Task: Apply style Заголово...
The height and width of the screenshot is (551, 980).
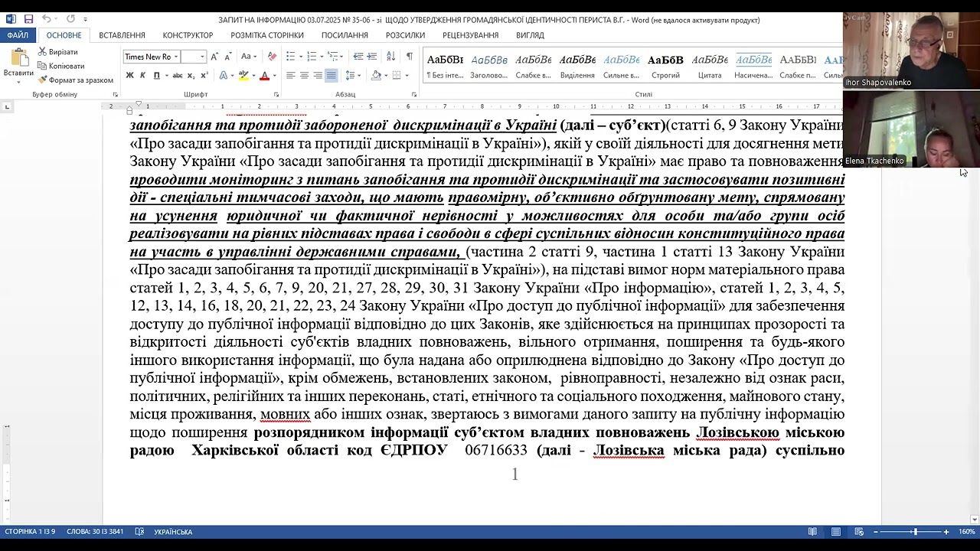Action: [x=488, y=67]
